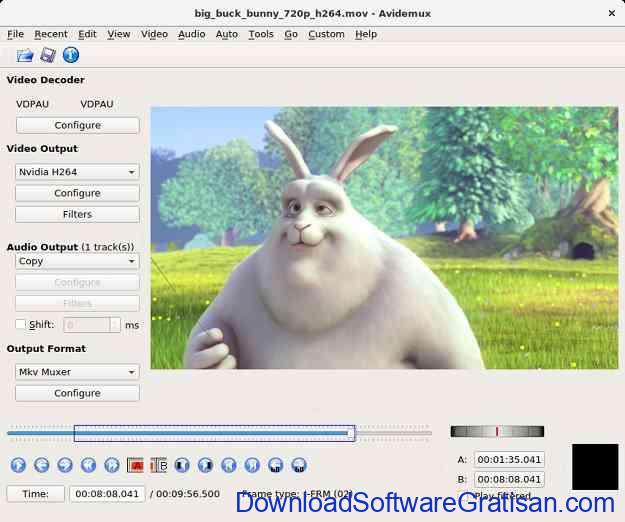Open the video Information icon
625x522 pixels.
coord(71,55)
